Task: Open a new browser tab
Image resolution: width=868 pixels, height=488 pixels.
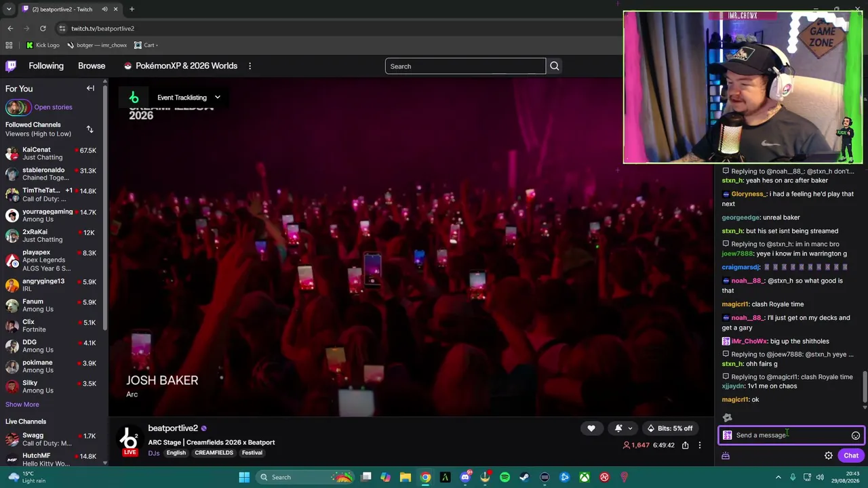Action: (132, 9)
